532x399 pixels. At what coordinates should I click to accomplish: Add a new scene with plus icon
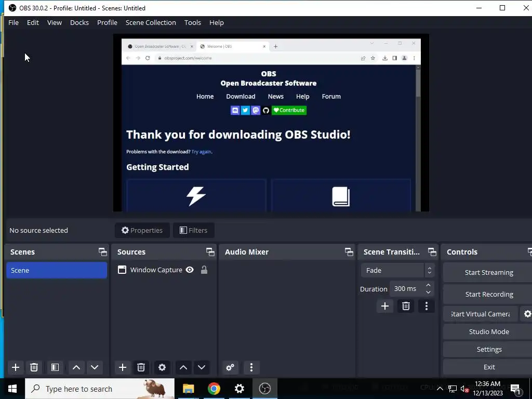[x=15, y=367]
